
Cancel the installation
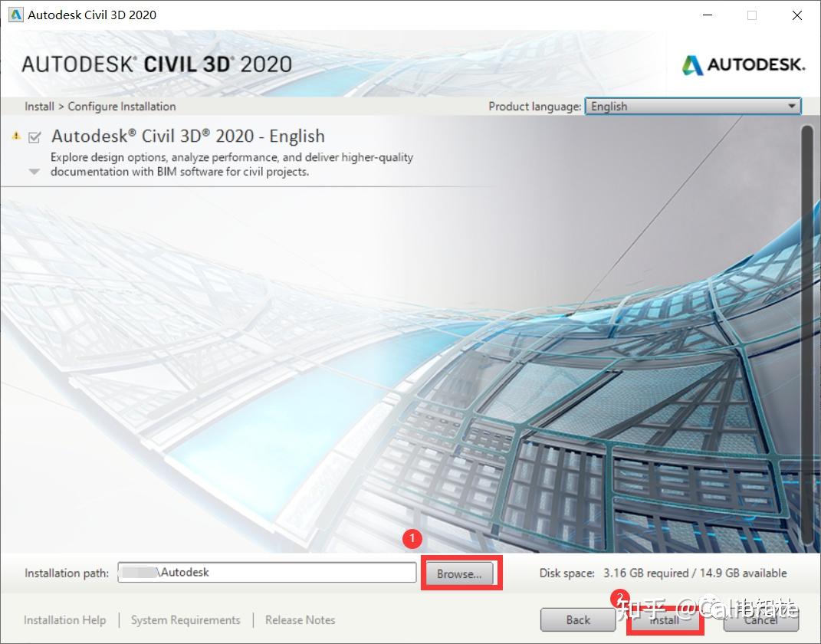760,619
